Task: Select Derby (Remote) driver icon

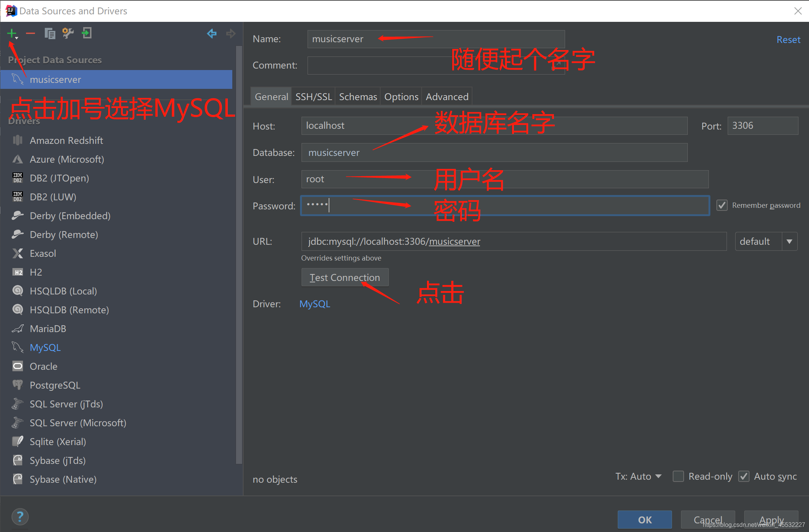Action: pyautogui.click(x=18, y=235)
